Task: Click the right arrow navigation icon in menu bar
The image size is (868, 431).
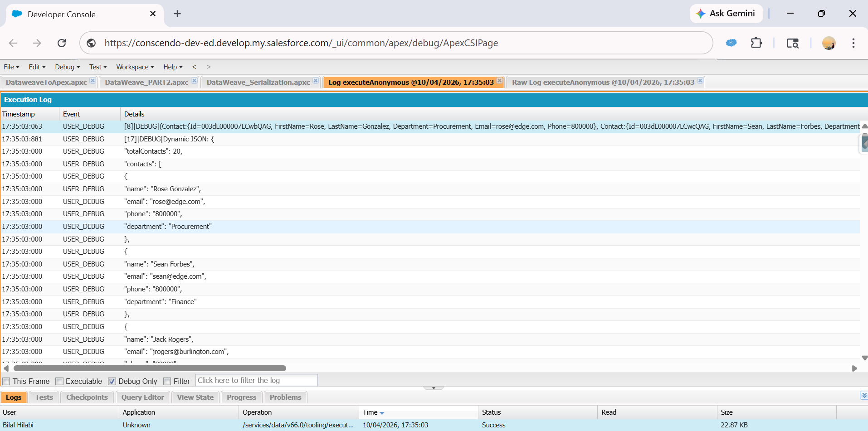Action: (209, 67)
